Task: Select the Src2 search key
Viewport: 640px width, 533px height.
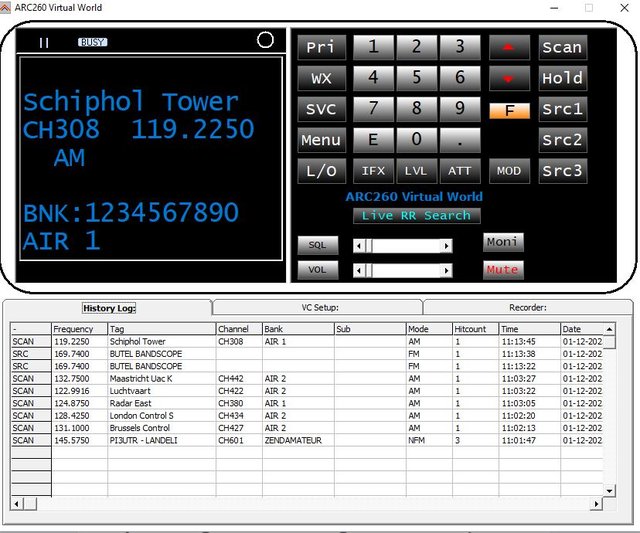Action: (x=562, y=140)
